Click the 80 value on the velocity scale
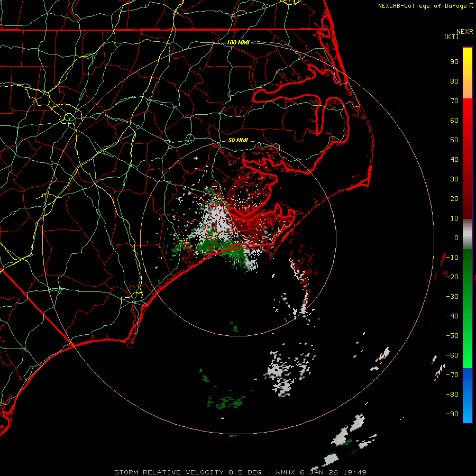This screenshot has width=476, height=476. [x=454, y=81]
